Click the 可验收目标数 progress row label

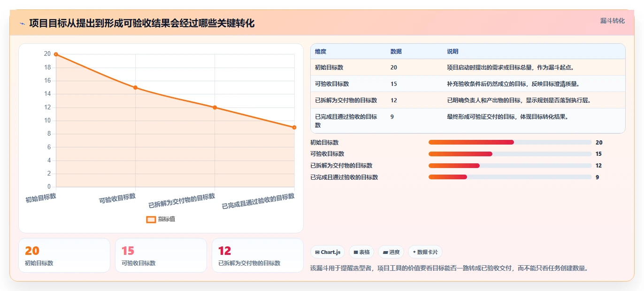click(327, 154)
